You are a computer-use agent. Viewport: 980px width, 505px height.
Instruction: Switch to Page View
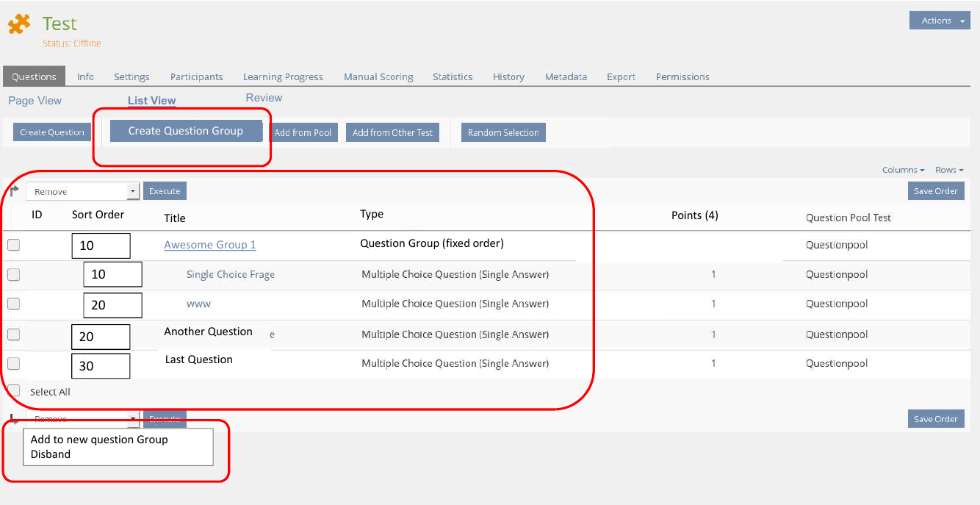35,101
